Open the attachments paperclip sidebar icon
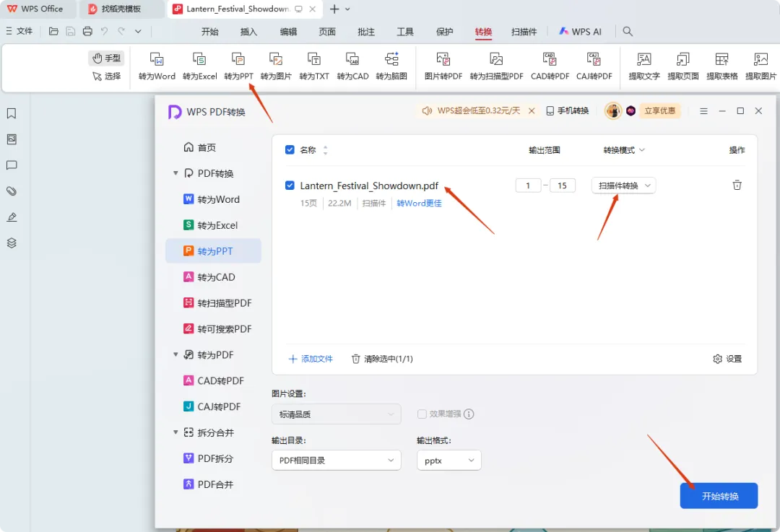 12,191
